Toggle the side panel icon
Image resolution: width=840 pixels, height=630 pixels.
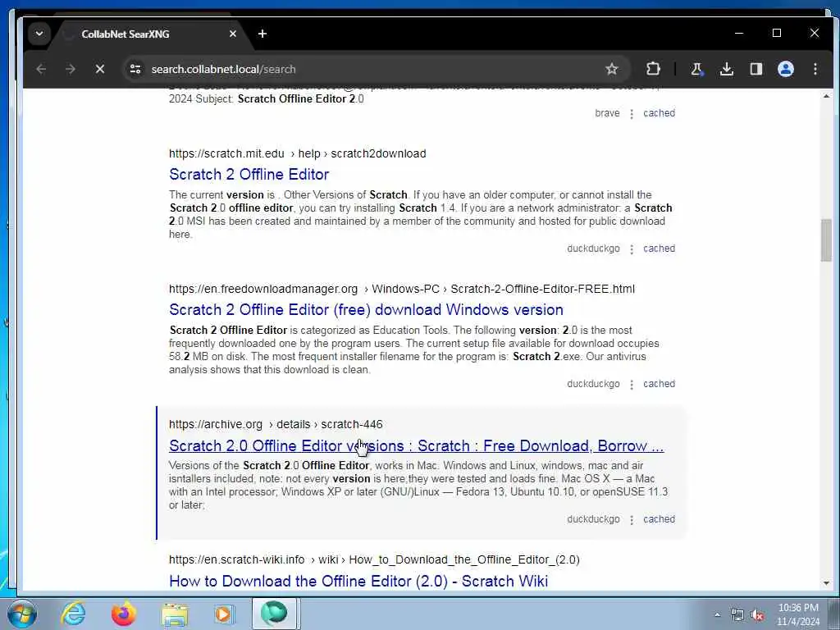(x=756, y=69)
